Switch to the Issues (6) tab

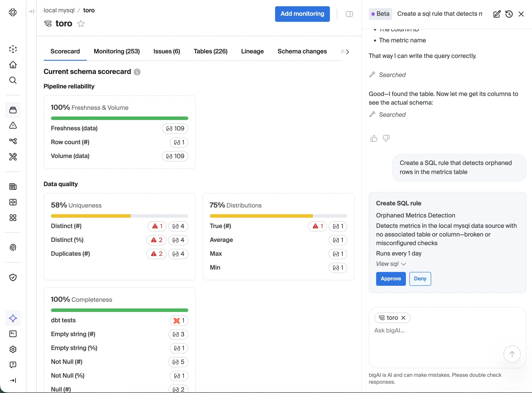(x=166, y=51)
